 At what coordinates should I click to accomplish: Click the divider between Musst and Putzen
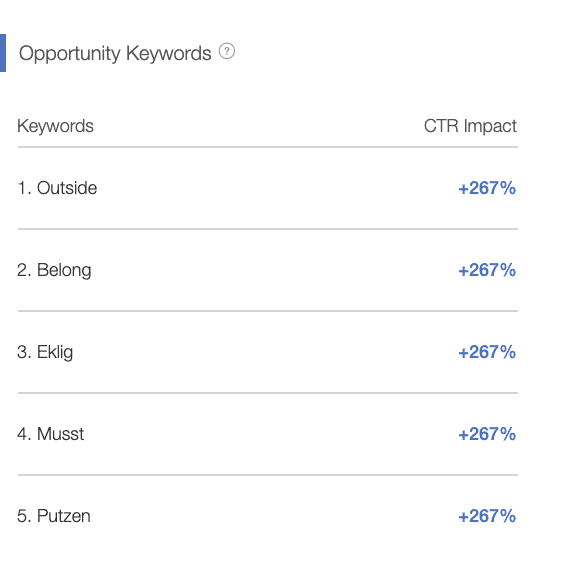click(268, 475)
